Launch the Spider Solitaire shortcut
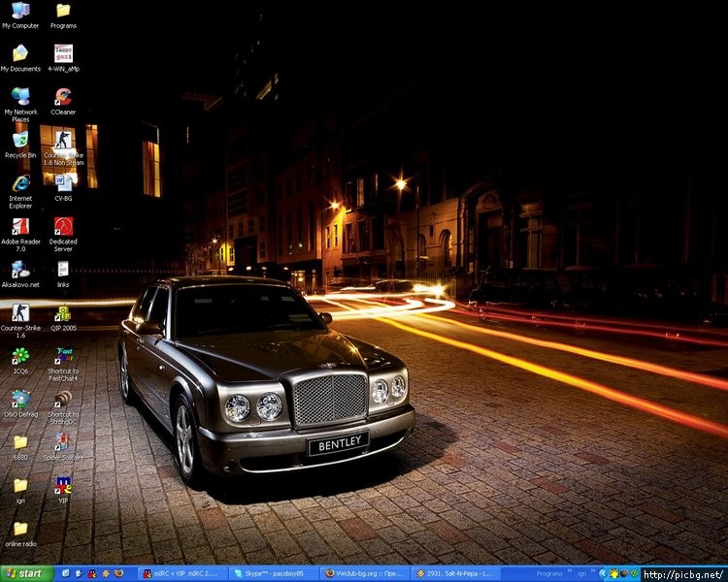Viewport: 728px width, 582px height. pos(63,447)
